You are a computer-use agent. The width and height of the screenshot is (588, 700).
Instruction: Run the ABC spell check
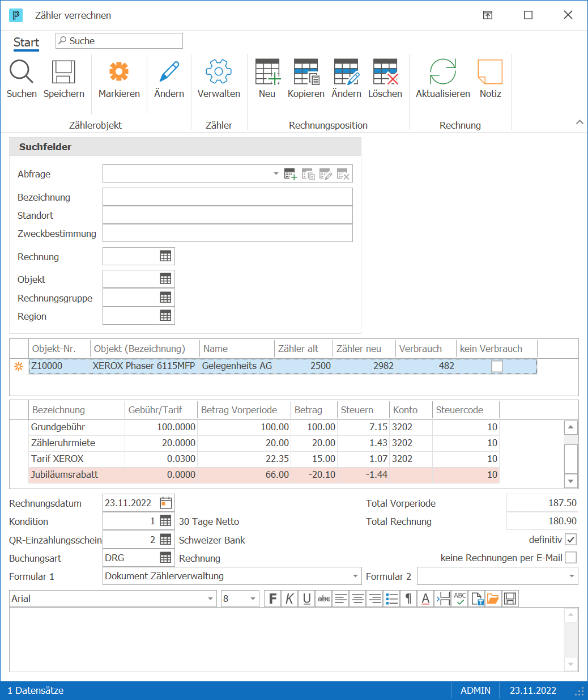click(x=460, y=599)
